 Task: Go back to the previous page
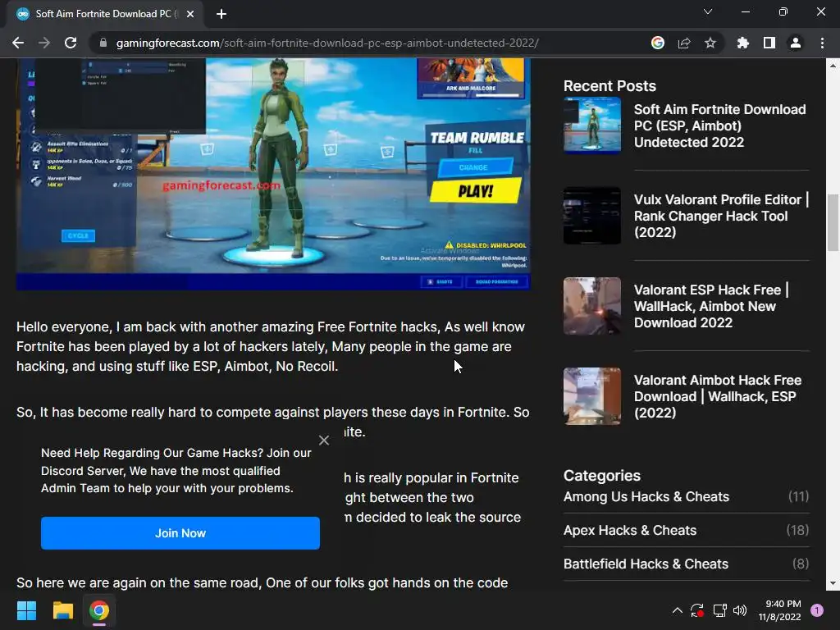point(18,43)
